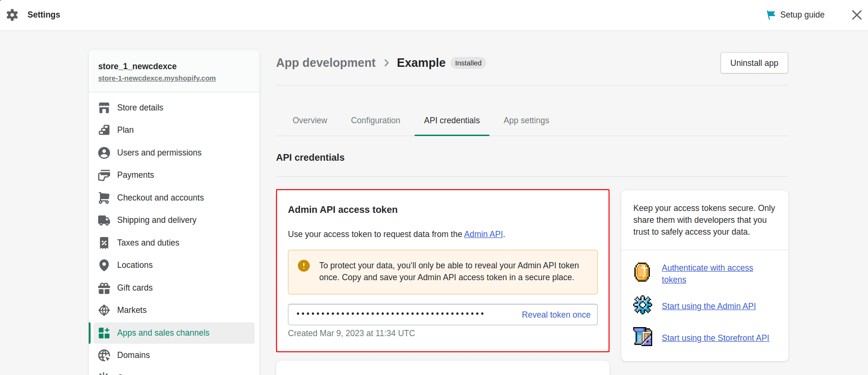Viewport: 868px width, 375px height.
Task: Click the Setup guide flag icon
Action: pos(771,15)
